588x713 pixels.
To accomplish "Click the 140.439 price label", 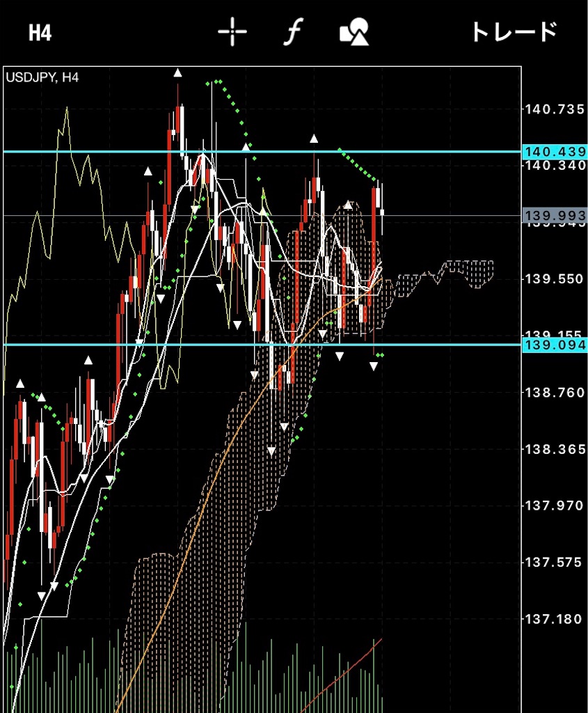I will point(555,151).
